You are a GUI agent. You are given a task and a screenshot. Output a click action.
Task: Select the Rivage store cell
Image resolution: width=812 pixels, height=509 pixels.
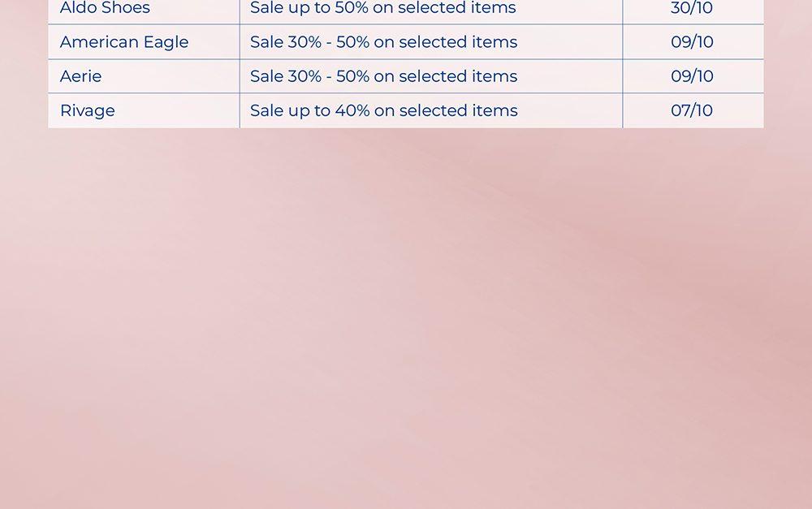pos(88,110)
